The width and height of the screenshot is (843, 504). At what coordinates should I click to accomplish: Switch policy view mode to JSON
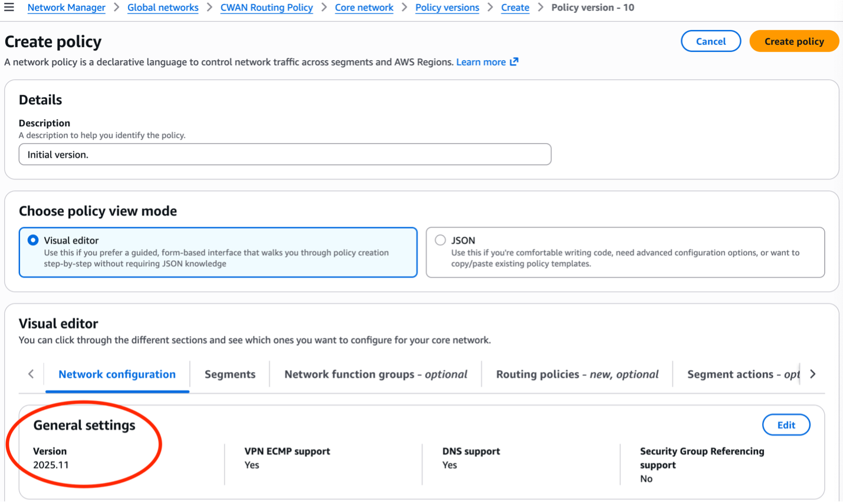(x=440, y=239)
